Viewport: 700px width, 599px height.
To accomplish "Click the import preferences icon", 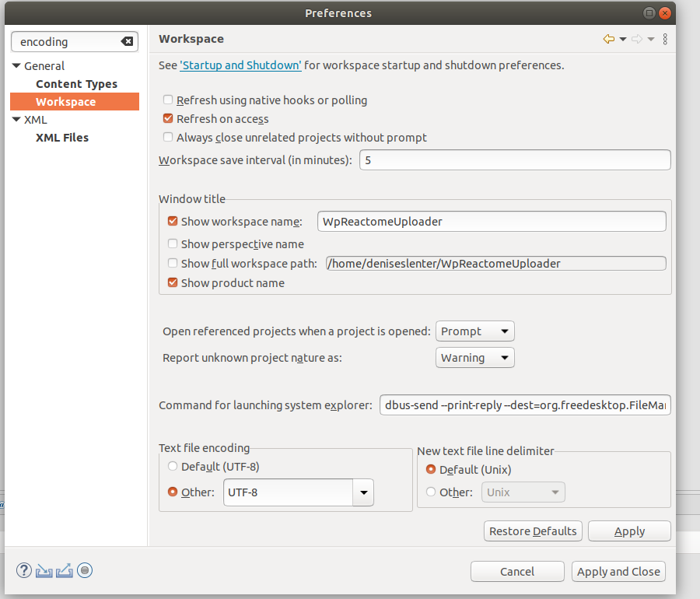I will point(44,571).
